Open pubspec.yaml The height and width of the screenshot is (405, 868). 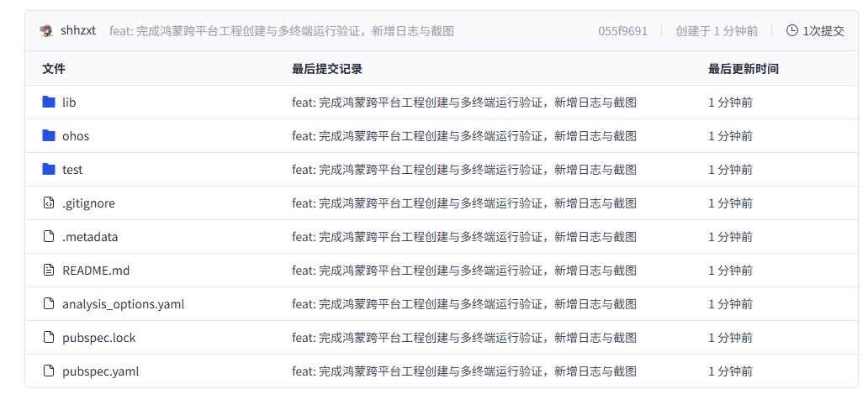point(101,371)
